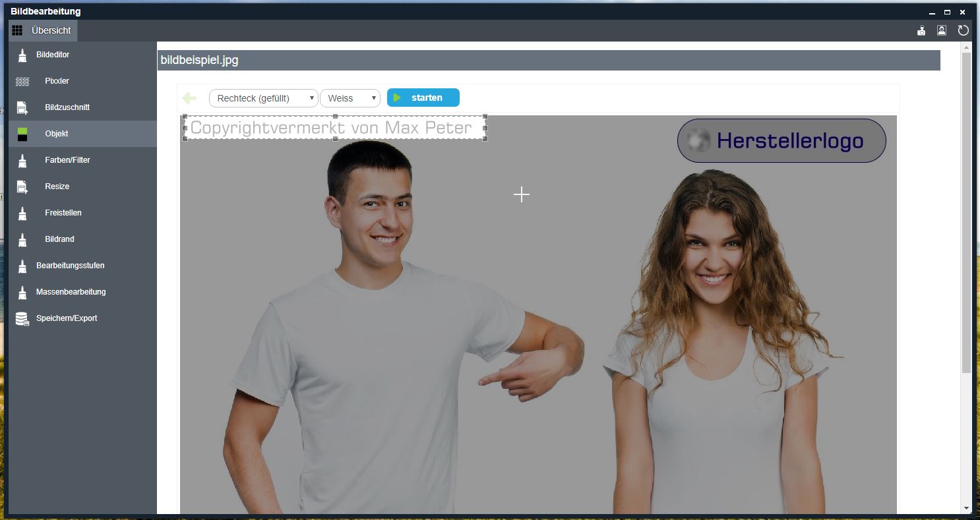
Task: Click the scrollbar down arrow
Action: click(x=966, y=508)
